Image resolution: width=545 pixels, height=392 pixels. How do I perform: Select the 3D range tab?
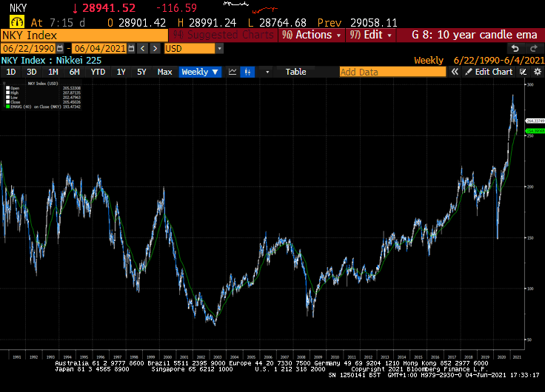(x=32, y=72)
